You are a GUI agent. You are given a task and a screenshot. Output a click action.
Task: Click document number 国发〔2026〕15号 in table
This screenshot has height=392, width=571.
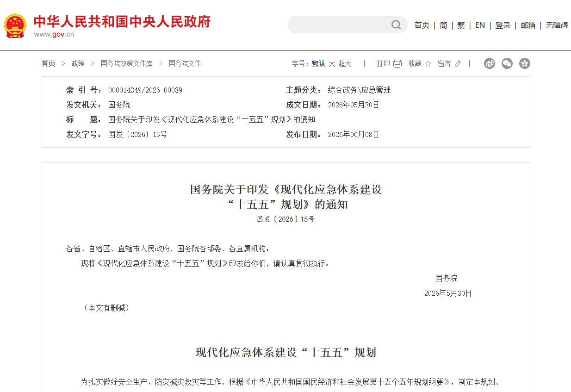[x=138, y=135]
